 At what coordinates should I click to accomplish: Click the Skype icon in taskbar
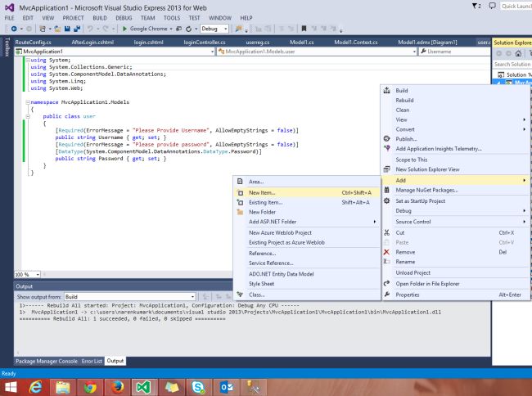pos(197,385)
